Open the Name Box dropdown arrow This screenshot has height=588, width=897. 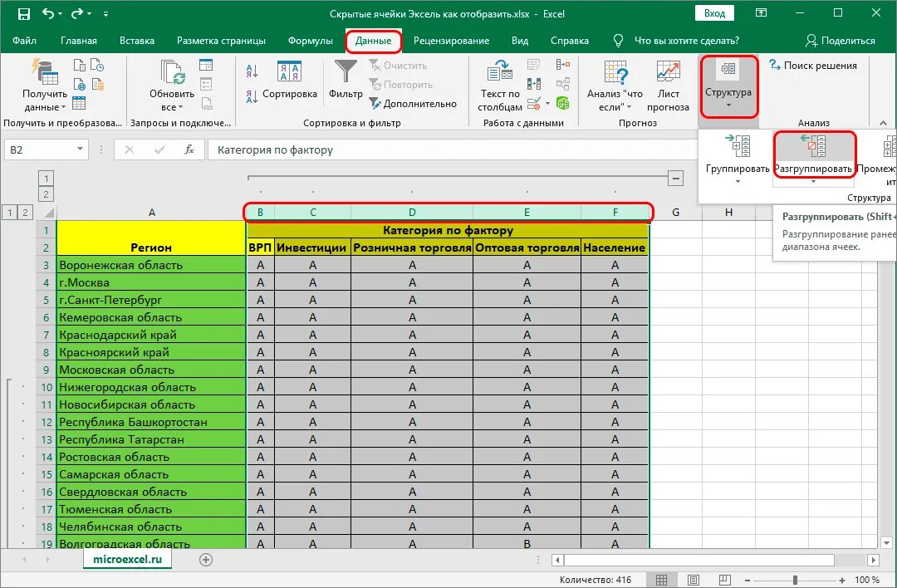coord(80,149)
